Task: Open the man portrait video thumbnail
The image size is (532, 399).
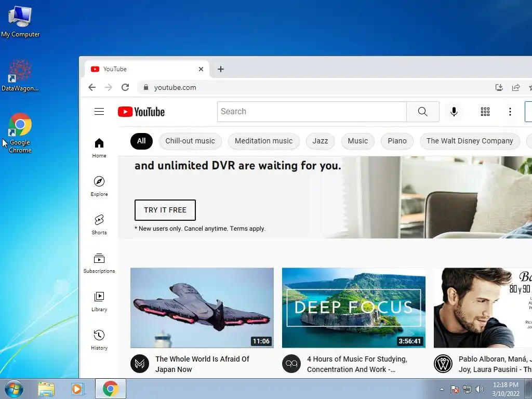Action: click(x=483, y=308)
